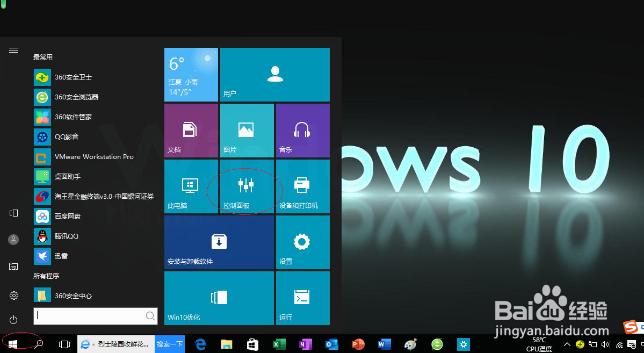Open Excel from the taskbar
The image size is (644, 353).
[279, 344]
